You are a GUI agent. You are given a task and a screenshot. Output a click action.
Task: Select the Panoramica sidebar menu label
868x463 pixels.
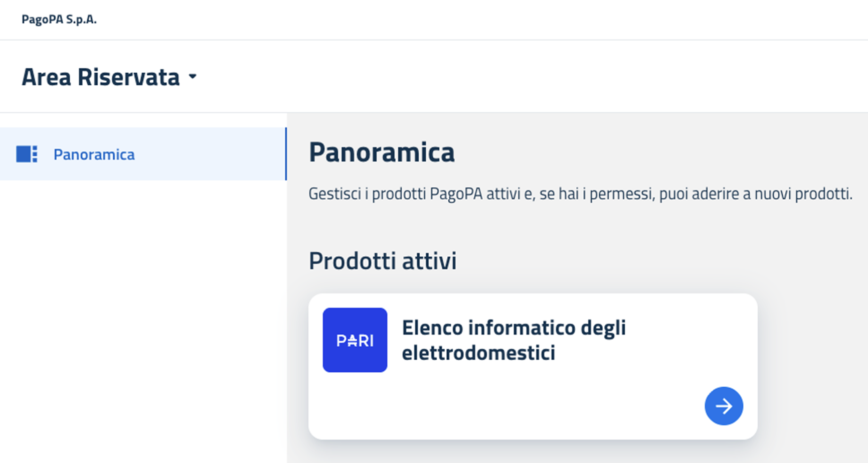pos(94,155)
